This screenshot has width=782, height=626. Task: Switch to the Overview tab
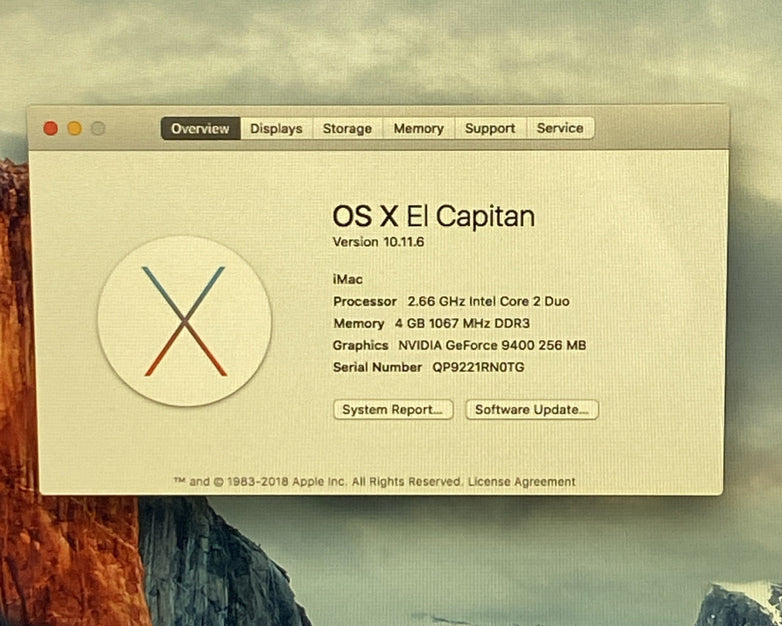point(200,128)
